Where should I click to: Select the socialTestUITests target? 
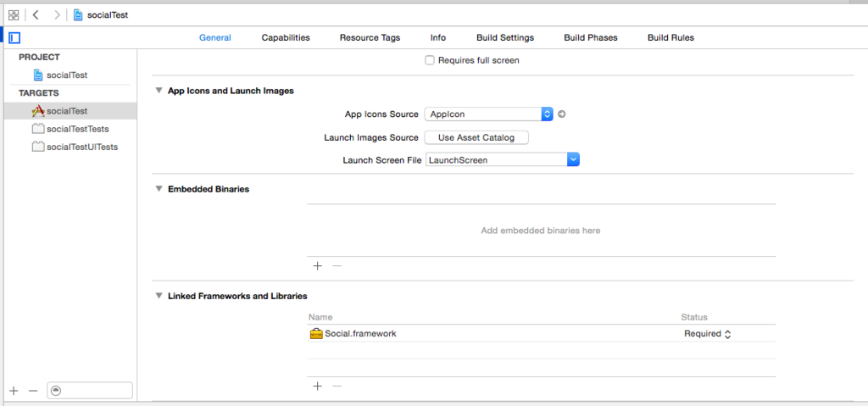point(70,147)
